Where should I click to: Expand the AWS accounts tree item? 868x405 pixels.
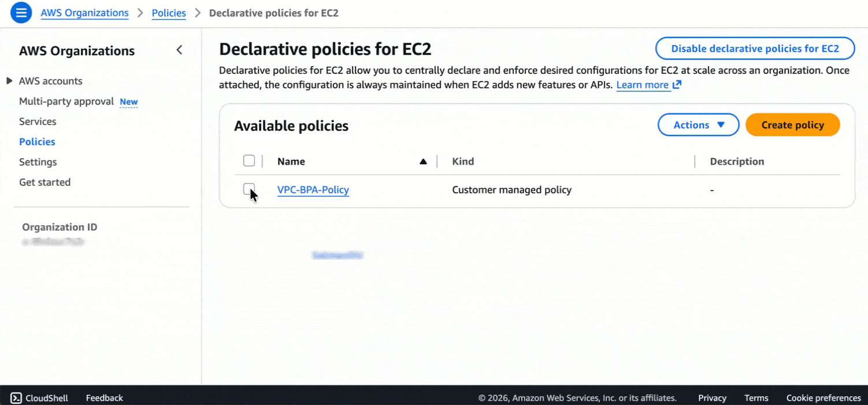pos(9,81)
